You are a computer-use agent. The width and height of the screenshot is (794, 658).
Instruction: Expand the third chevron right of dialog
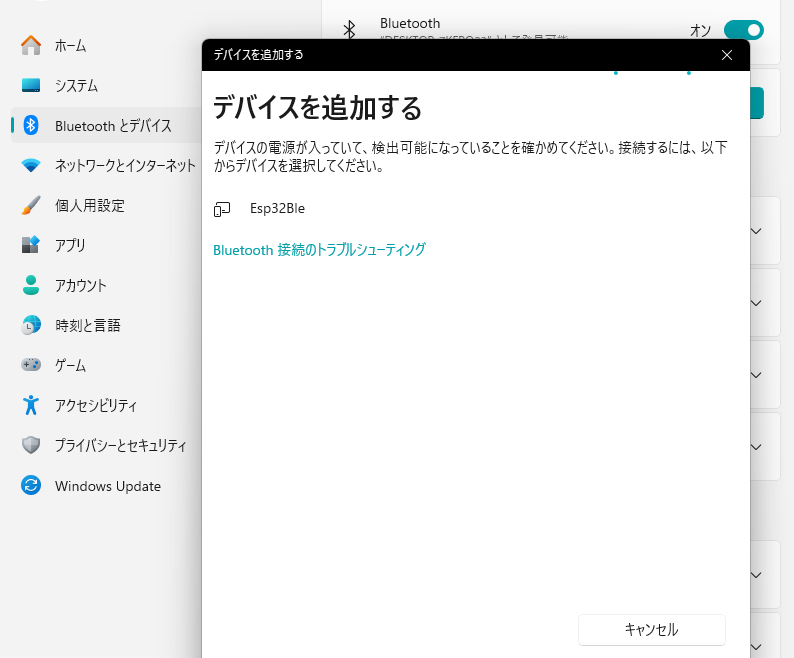[x=756, y=375]
